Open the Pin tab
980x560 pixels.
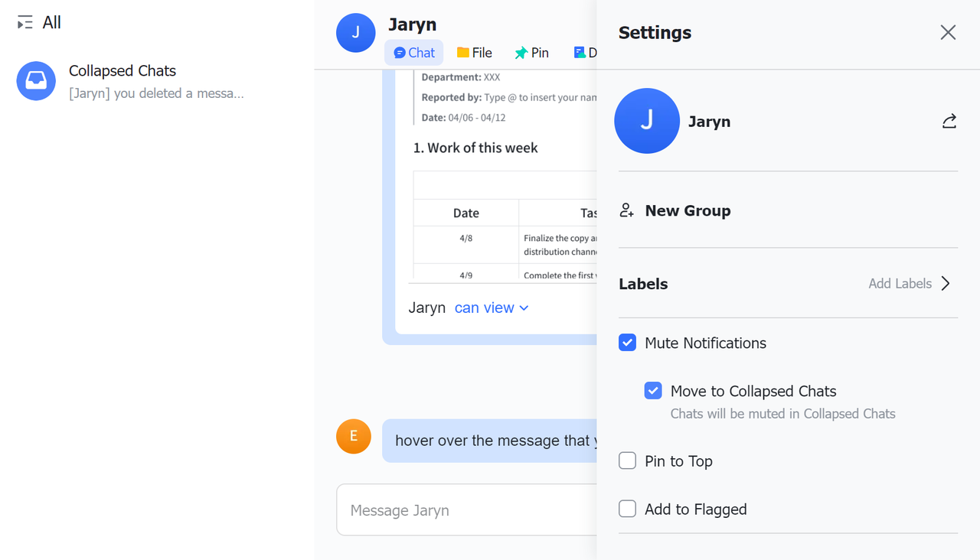(531, 53)
